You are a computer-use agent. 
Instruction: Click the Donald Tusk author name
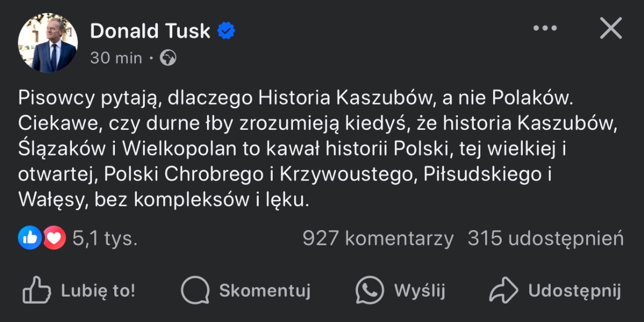pos(150,31)
